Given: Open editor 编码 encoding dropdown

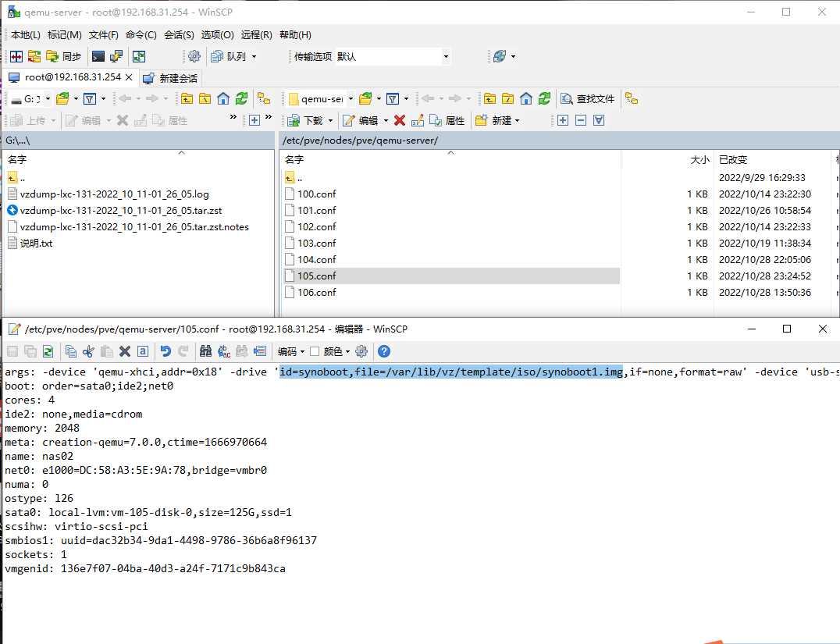Looking at the screenshot, I should tap(291, 351).
